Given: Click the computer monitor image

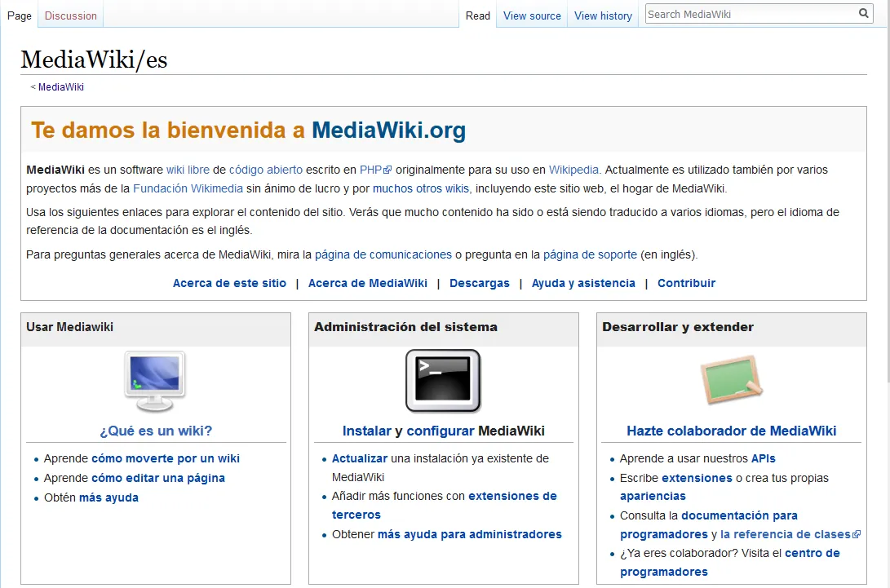Looking at the screenshot, I should [x=155, y=382].
